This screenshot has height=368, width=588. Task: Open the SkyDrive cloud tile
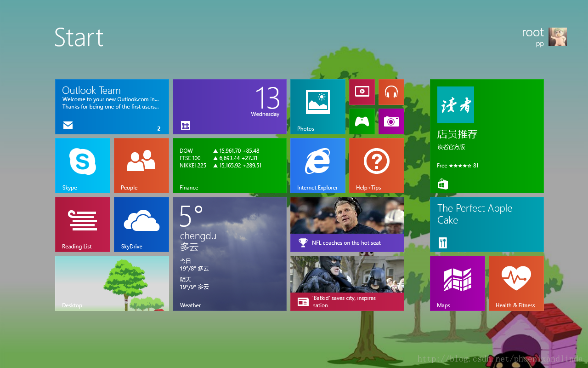click(141, 224)
